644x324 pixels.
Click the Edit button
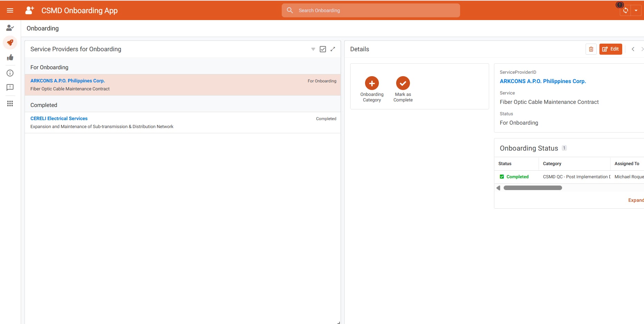(x=611, y=49)
